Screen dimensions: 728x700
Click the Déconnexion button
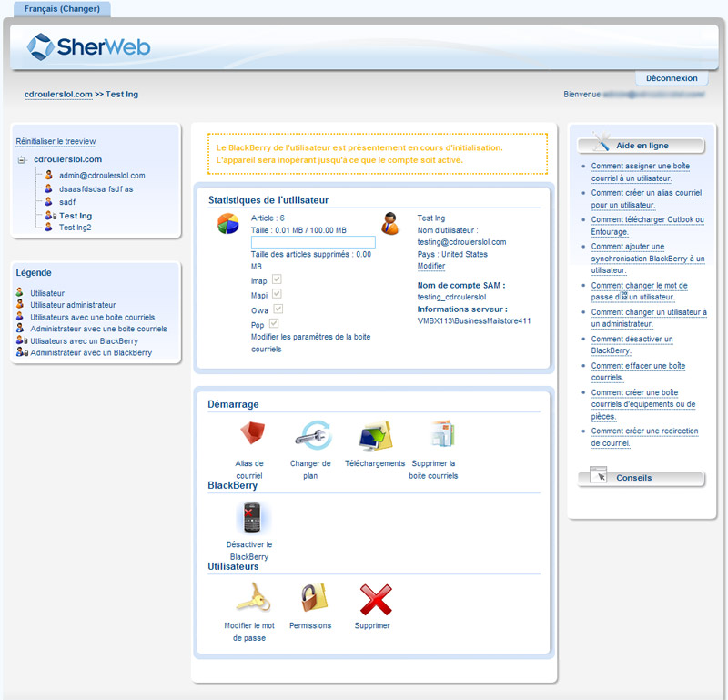672,79
